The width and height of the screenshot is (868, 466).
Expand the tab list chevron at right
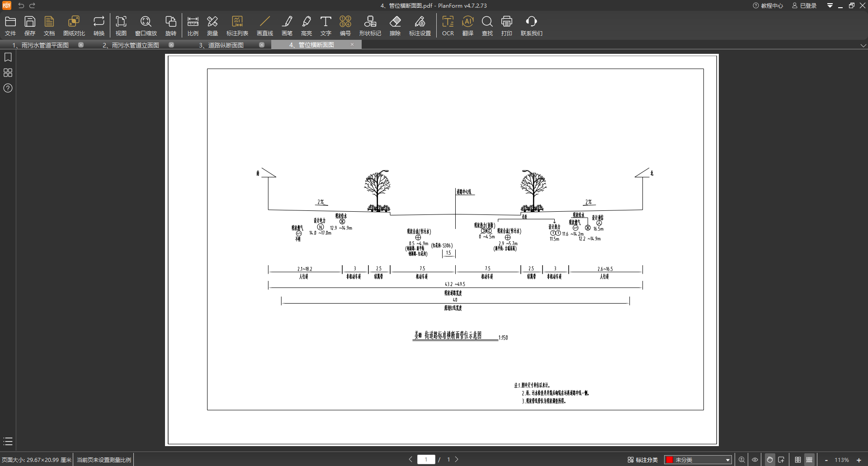tap(863, 45)
